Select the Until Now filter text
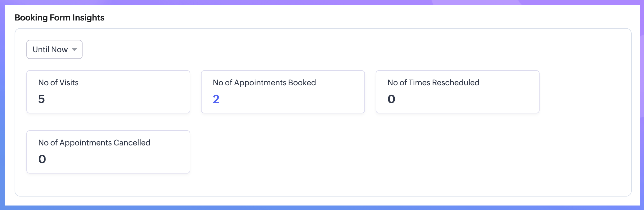 [x=50, y=49]
